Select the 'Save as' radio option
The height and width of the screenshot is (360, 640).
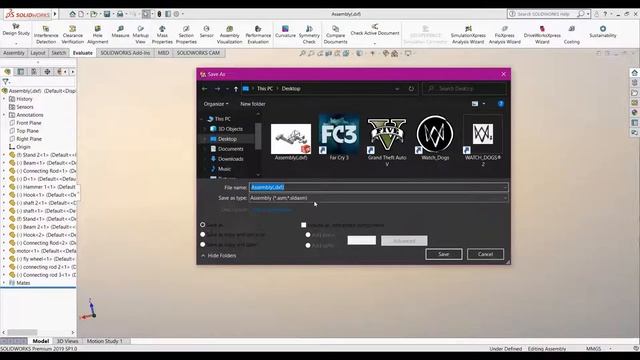point(202,224)
